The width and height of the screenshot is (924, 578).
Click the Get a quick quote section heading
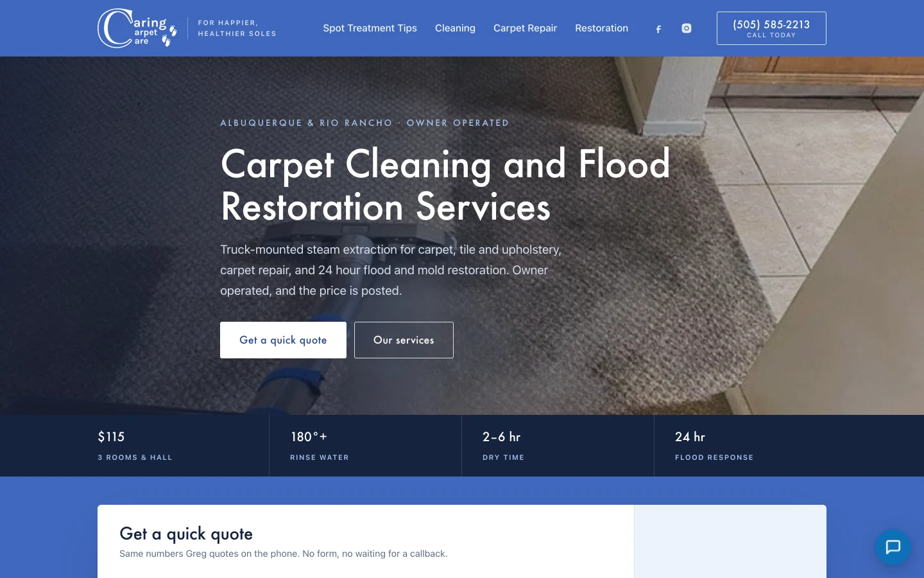(186, 534)
